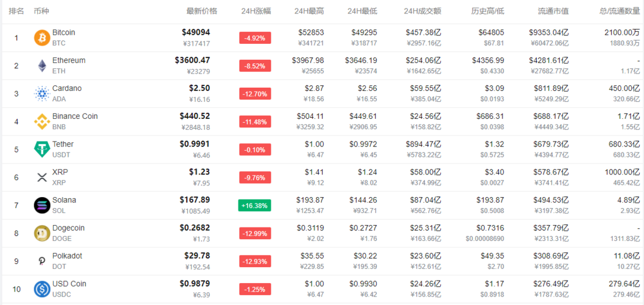Viewport: 644px width, 305px height.
Task: Click Solana's green +16.38% badge
Action: click(x=254, y=206)
